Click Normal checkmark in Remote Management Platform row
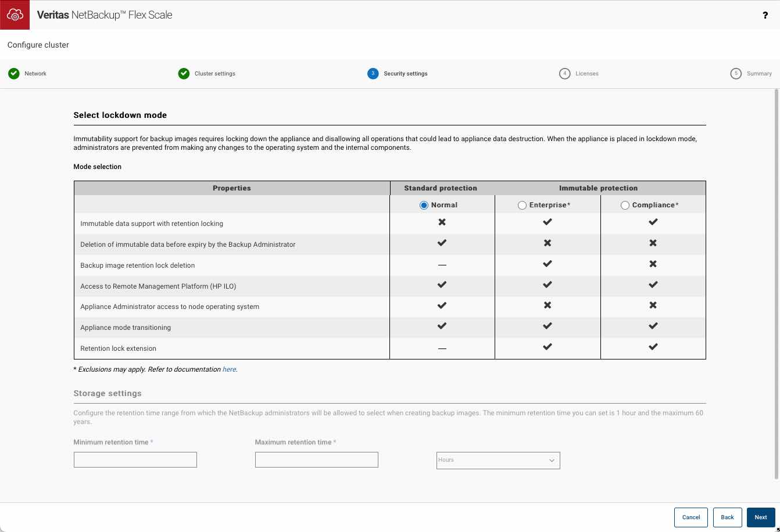780x532 pixels. [442, 285]
